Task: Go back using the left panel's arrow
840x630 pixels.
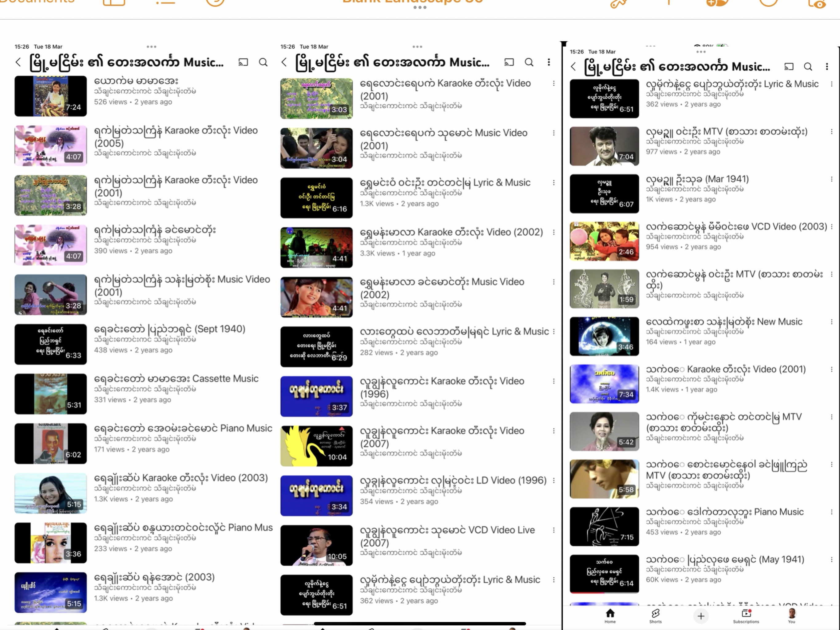Action: 18,62
